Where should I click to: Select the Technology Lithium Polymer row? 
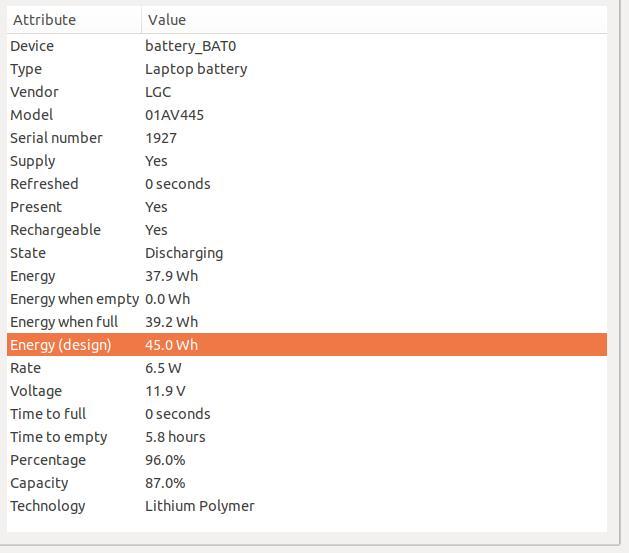(307, 506)
